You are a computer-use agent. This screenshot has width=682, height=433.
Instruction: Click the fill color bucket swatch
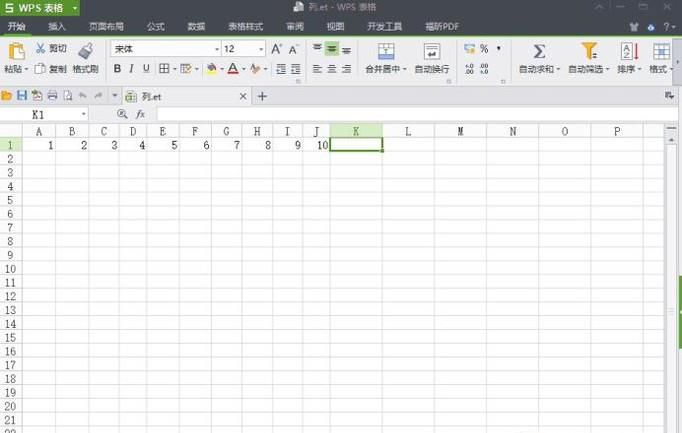point(211,69)
